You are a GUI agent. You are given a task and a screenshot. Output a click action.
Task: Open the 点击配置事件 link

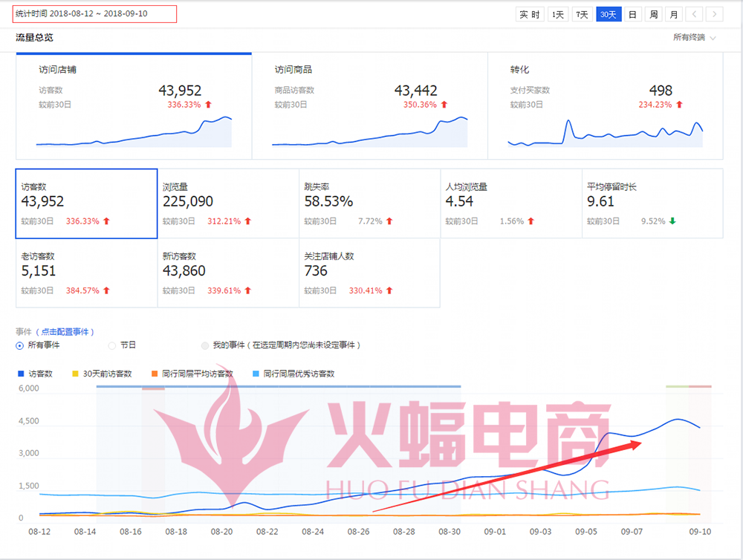click(x=65, y=332)
